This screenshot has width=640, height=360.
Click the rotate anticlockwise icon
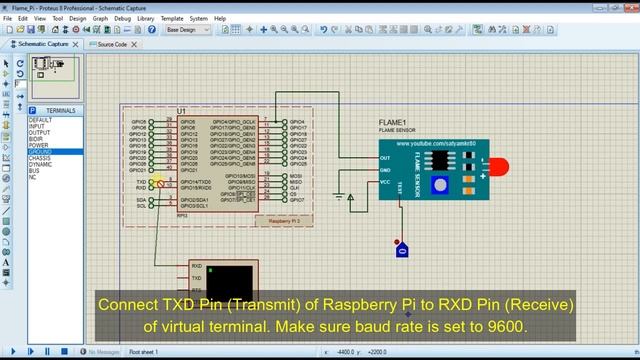click(20, 74)
